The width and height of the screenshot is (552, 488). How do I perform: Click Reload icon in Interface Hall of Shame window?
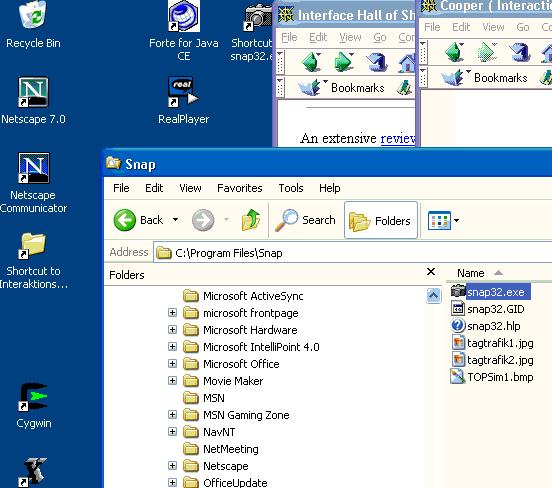(x=377, y=62)
